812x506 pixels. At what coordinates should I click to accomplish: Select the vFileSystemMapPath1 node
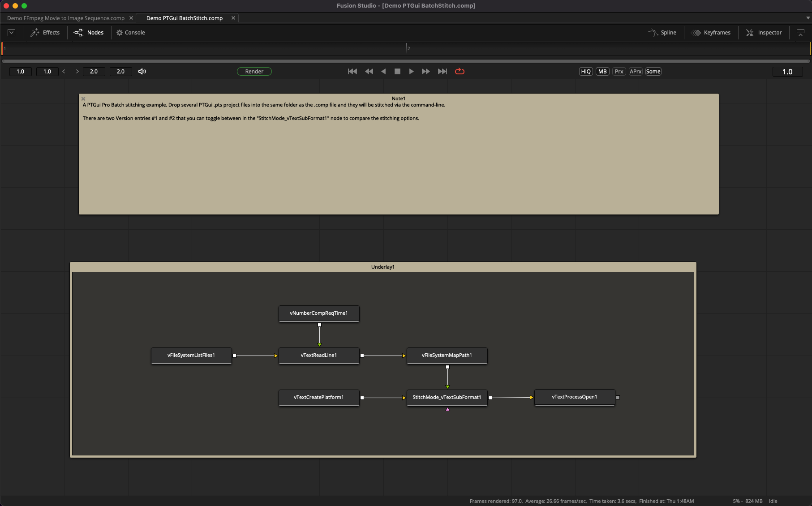tap(447, 356)
